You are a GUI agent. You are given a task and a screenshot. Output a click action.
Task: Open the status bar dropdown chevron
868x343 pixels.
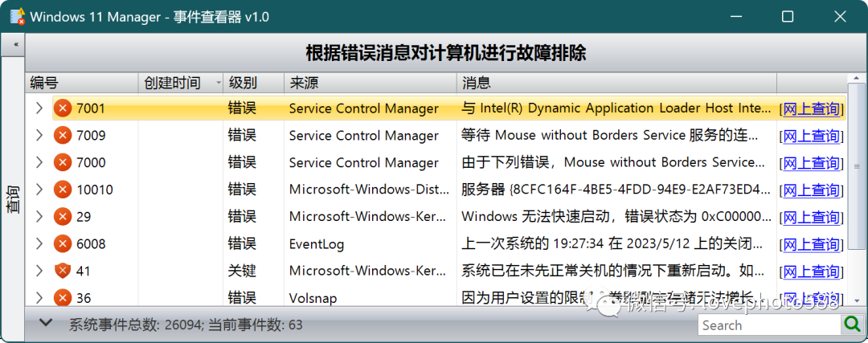point(47,323)
